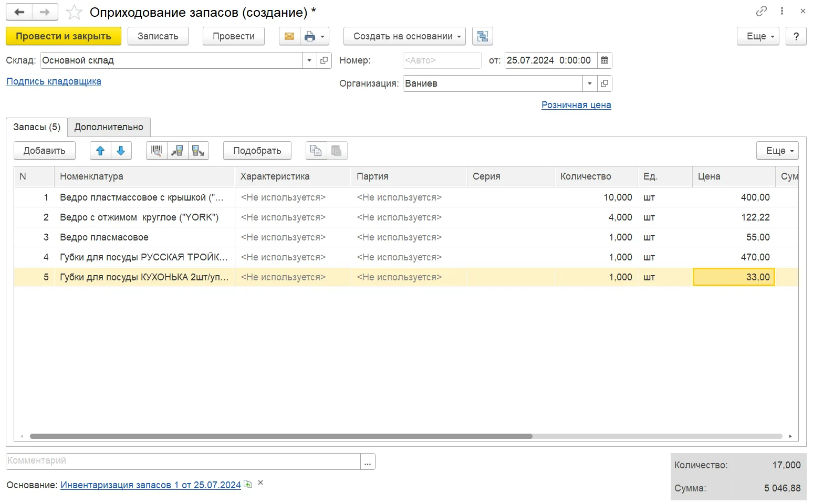The width and height of the screenshot is (813, 504).
Task: Open the table Еще menu
Action: [x=777, y=151]
